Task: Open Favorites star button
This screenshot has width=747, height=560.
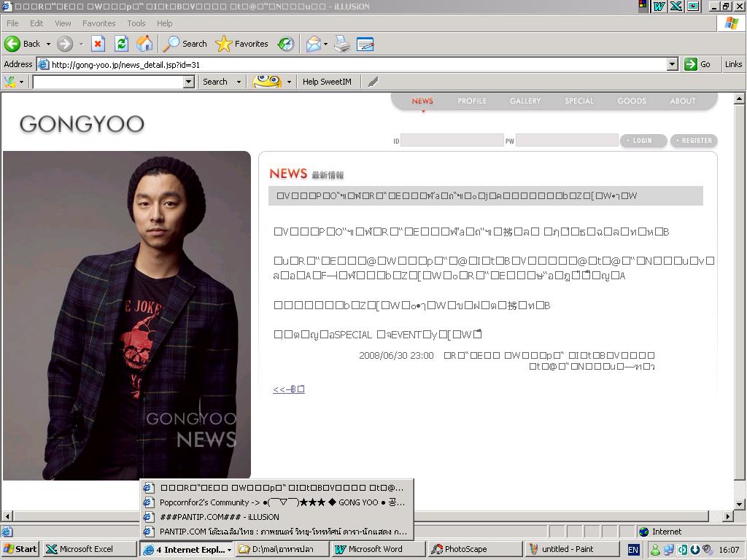Action: point(242,44)
